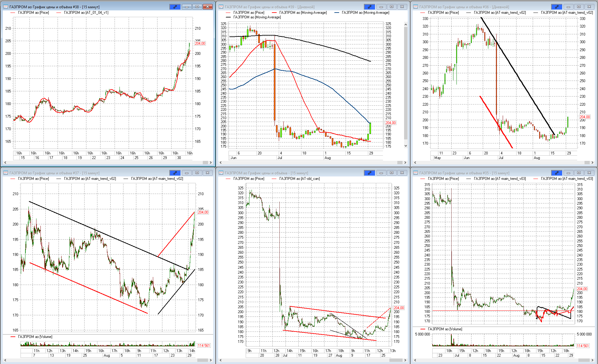
Task: Click the red Moving Average legend entry in chart #39
Action: pyautogui.click(x=303, y=13)
